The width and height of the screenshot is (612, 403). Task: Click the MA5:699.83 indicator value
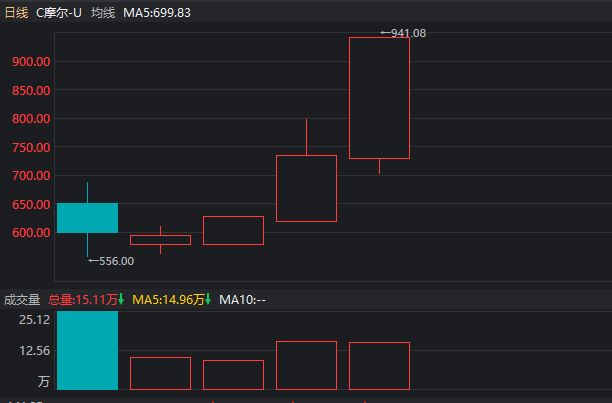pyautogui.click(x=157, y=13)
